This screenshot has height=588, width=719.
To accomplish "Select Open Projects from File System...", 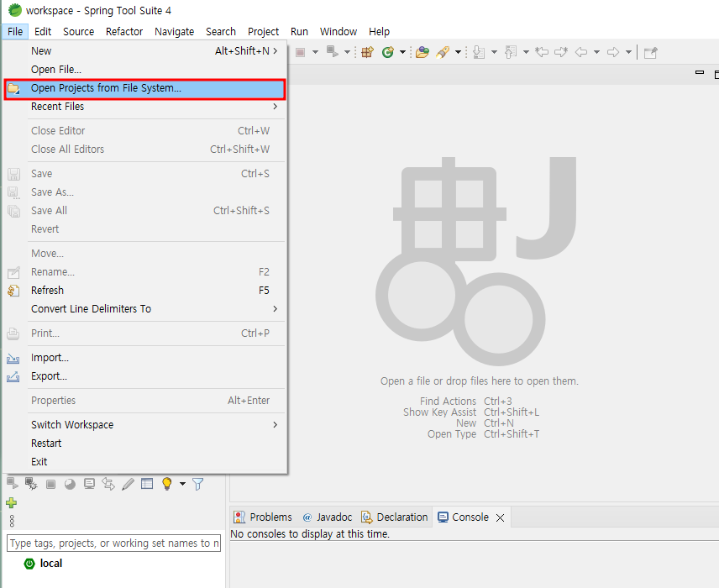I will 144,88.
